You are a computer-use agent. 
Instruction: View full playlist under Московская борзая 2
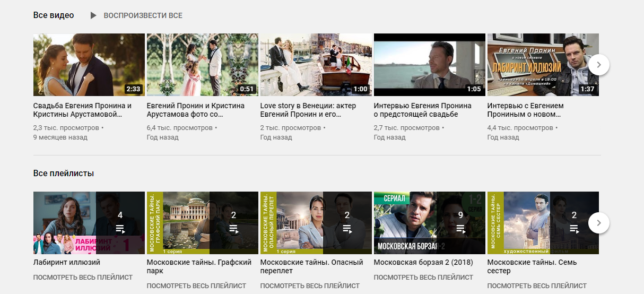[423, 277]
